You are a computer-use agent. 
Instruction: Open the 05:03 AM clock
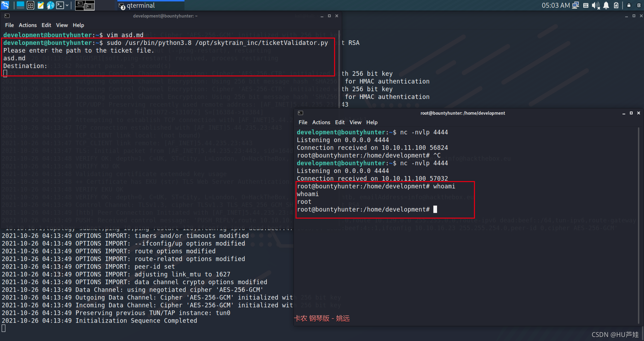[556, 5]
